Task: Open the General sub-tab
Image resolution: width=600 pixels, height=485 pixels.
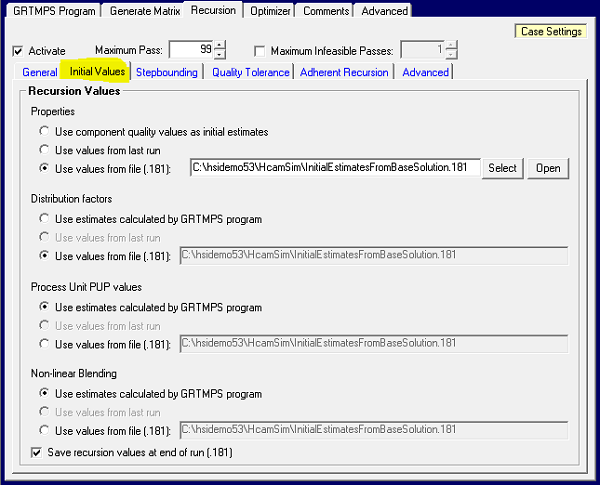Action: (40, 72)
